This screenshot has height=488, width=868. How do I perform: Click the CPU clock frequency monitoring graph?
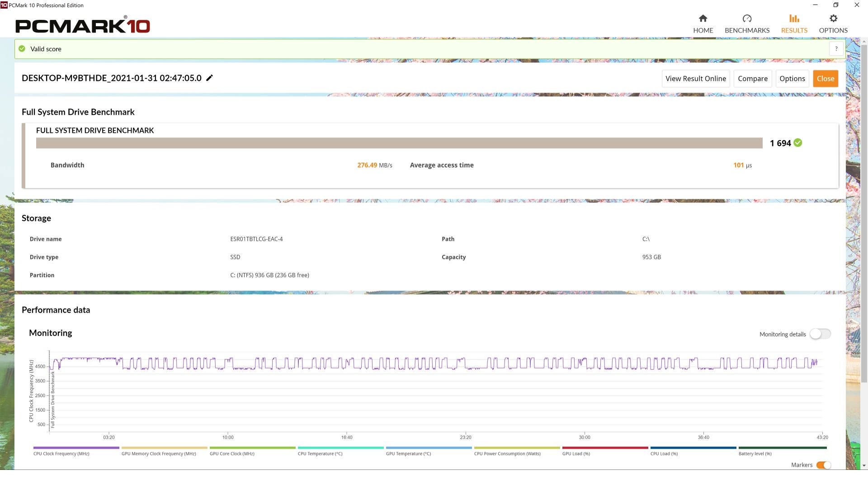click(435, 391)
